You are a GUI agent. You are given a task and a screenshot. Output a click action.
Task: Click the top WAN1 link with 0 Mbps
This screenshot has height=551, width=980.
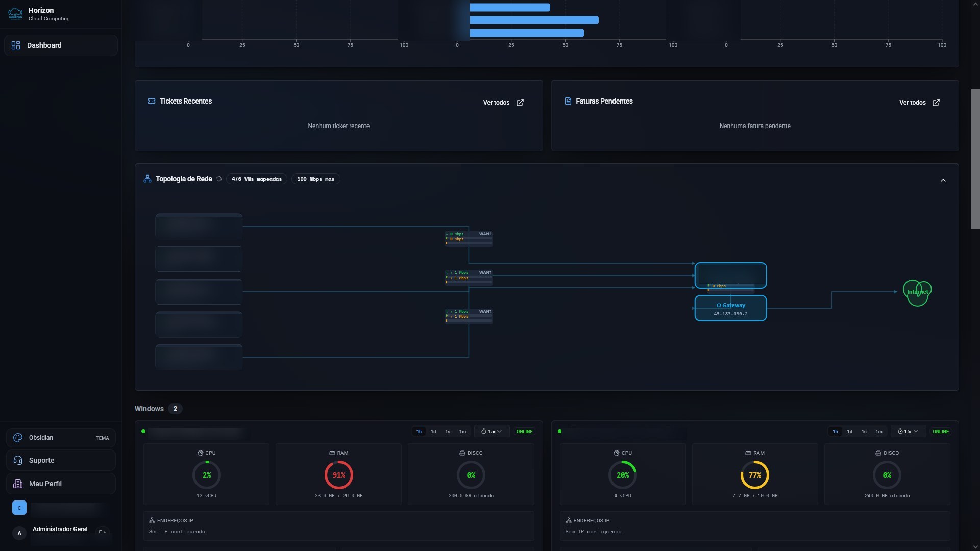point(469,238)
